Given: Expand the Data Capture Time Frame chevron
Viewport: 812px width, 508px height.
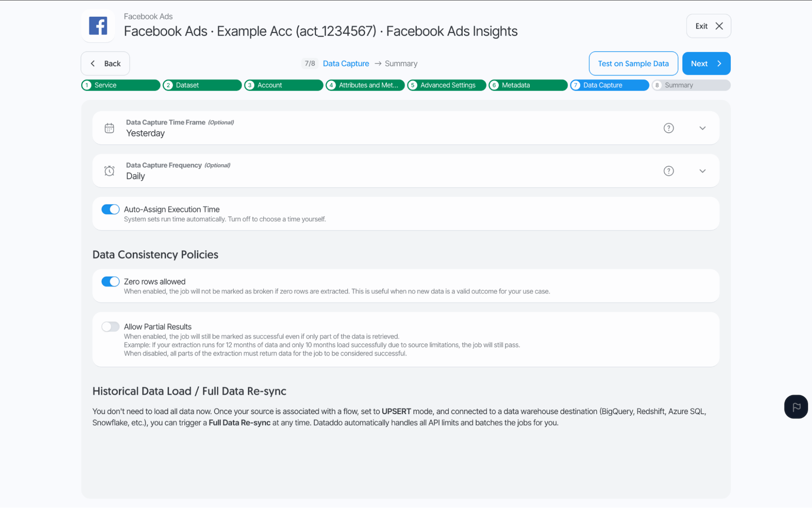Looking at the screenshot, I should pos(702,128).
